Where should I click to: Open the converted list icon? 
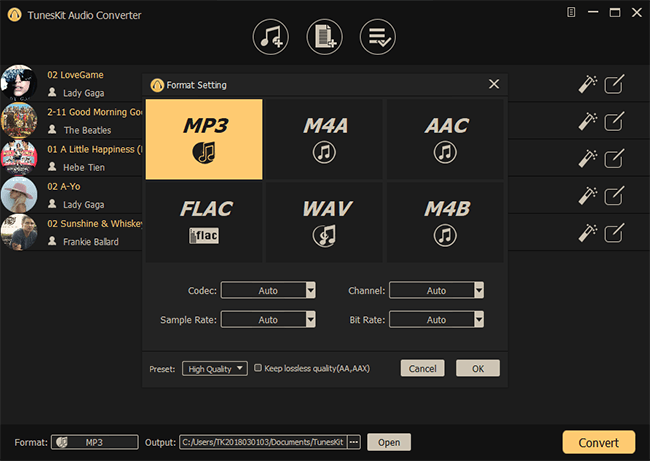pyautogui.click(x=377, y=36)
